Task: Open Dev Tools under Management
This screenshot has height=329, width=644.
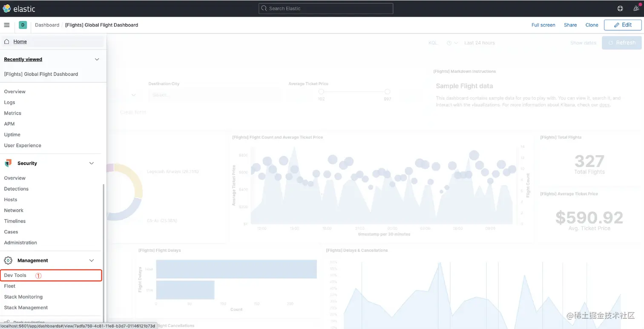Action: [15, 275]
